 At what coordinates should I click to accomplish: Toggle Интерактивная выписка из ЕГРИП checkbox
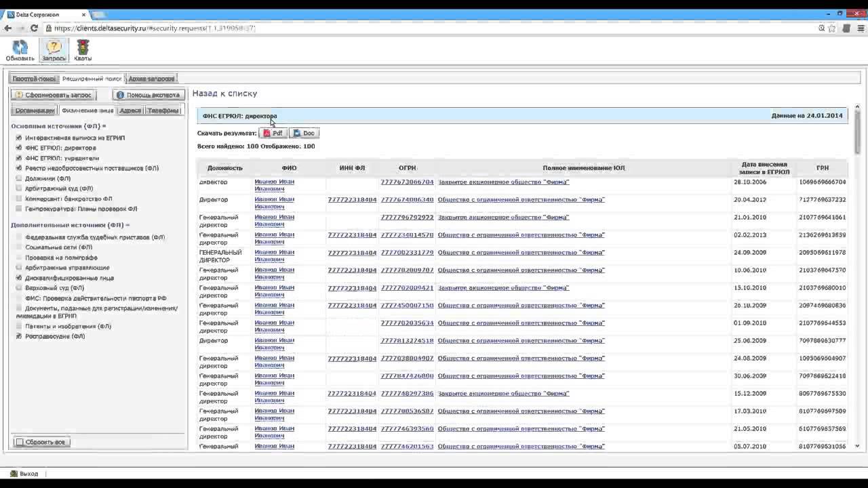(x=19, y=138)
